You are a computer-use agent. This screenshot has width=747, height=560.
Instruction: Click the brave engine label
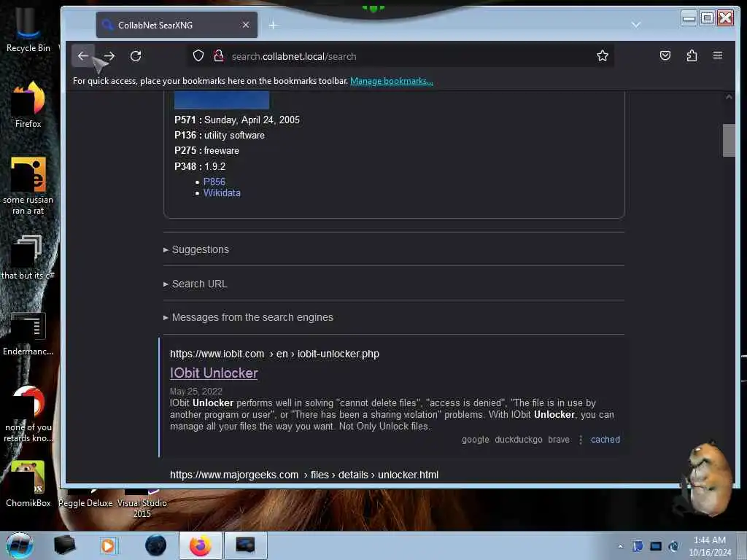pos(559,440)
